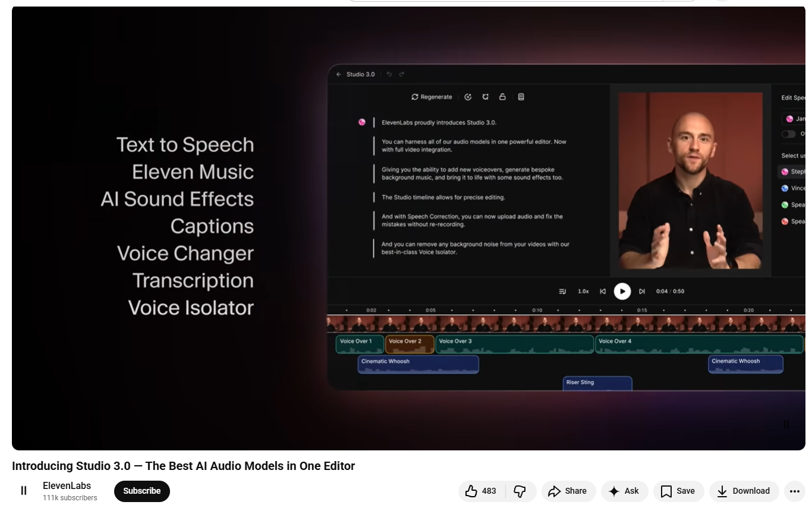Click the "Transcription" overlay text
This screenshot has width=812, height=508.
pyautogui.click(x=193, y=280)
